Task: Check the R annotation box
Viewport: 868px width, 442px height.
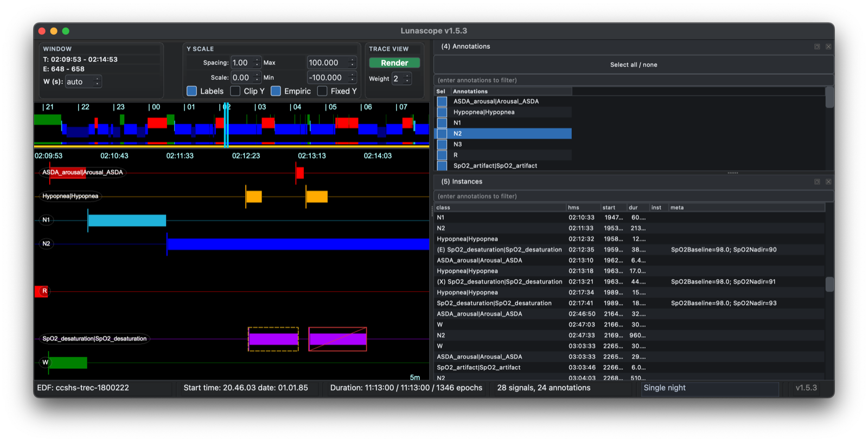Action: pyautogui.click(x=442, y=155)
